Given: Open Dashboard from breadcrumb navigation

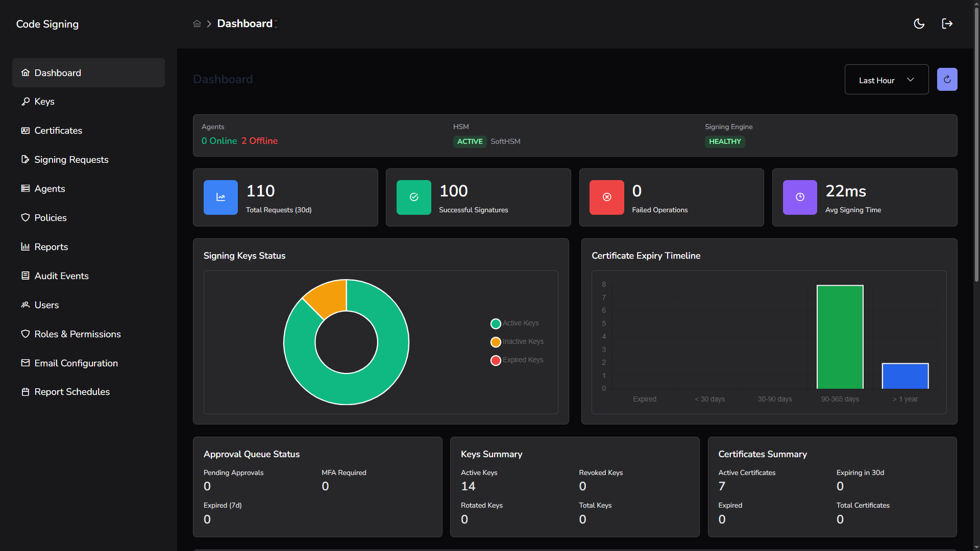Looking at the screenshot, I should click(245, 23).
